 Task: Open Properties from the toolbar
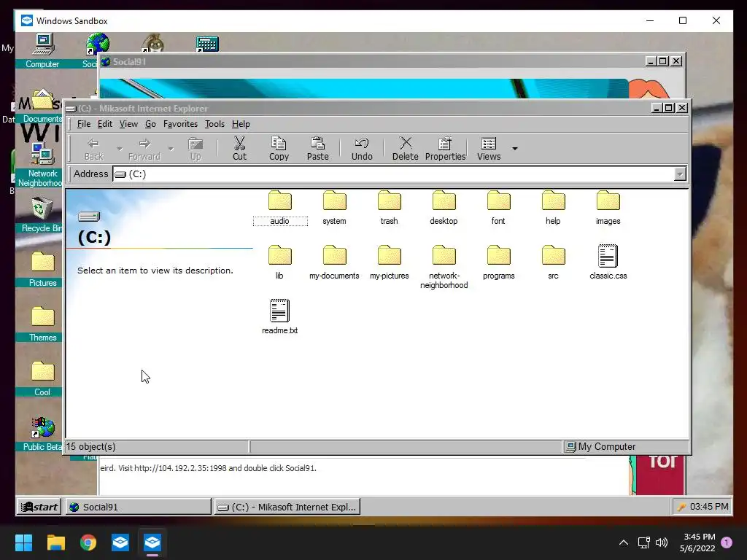[446, 149]
